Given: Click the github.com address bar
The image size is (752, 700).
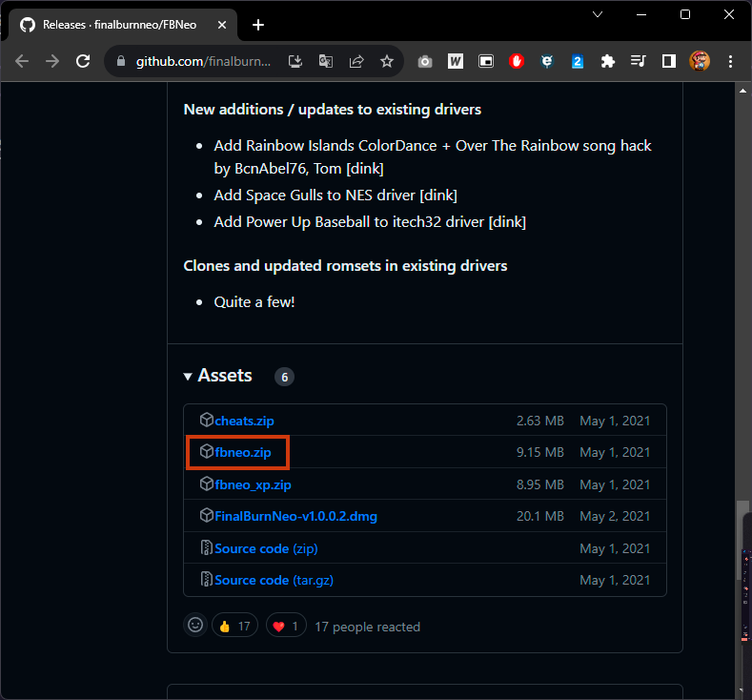Looking at the screenshot, I should (203, 61).
